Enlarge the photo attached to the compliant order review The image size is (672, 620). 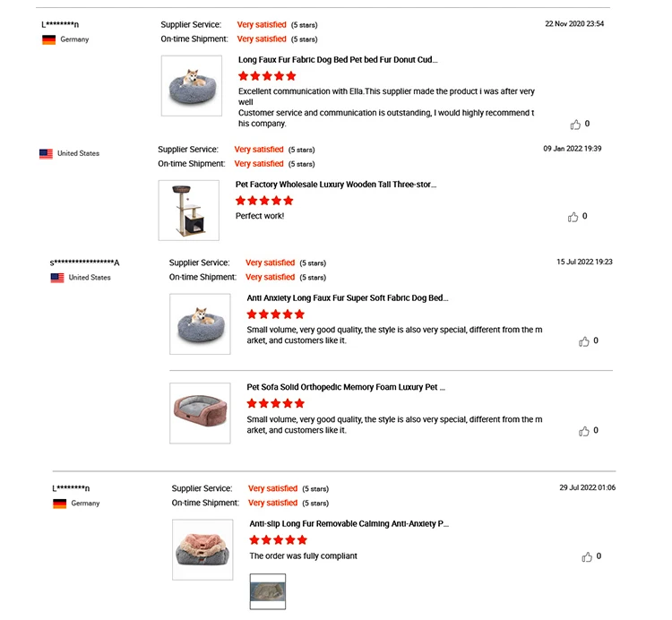coord(267,590)
